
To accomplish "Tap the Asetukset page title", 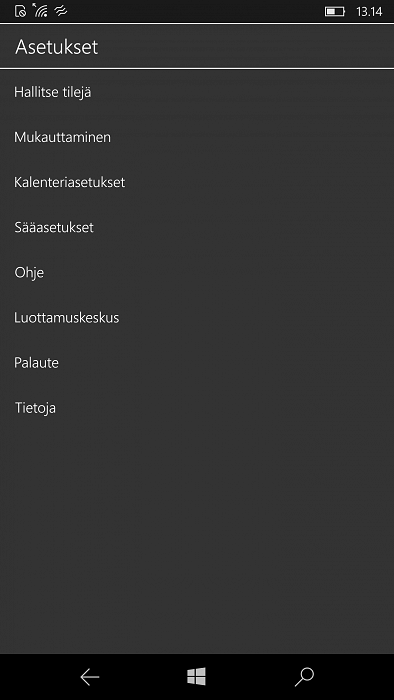I will pyautogui.click(x=57, y=47).
